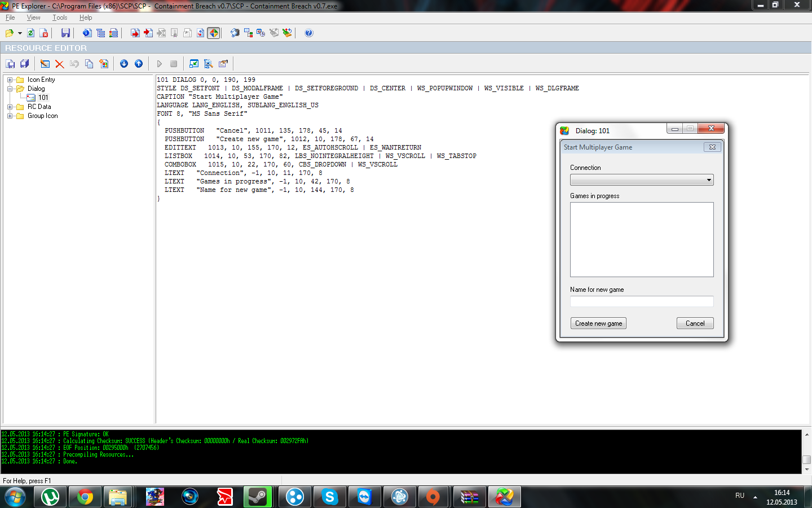Image resolution: width=812 pixels, height=508 pixels.
Task: Click the active Resource Editor colored-diamond icon
Action: click(214, 33)
